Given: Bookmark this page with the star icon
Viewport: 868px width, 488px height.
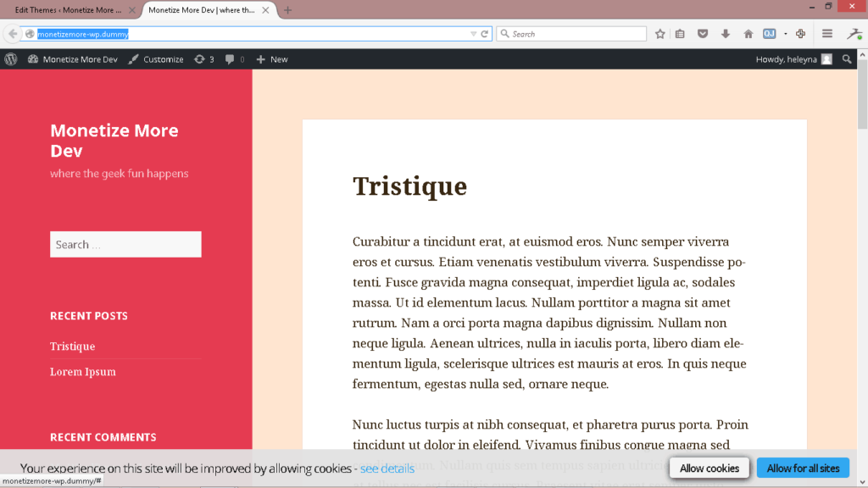Looking at the screenshot, I should point(659,34).
